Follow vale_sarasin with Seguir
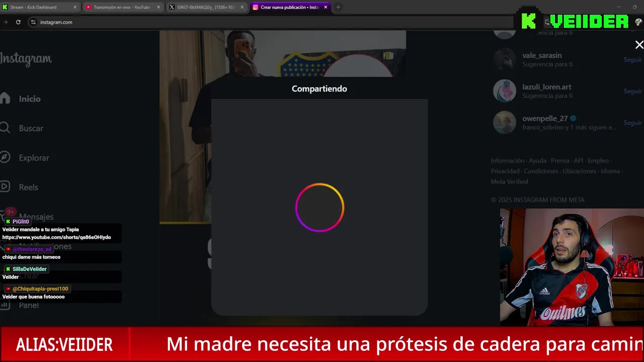 (x=633, y=60)
